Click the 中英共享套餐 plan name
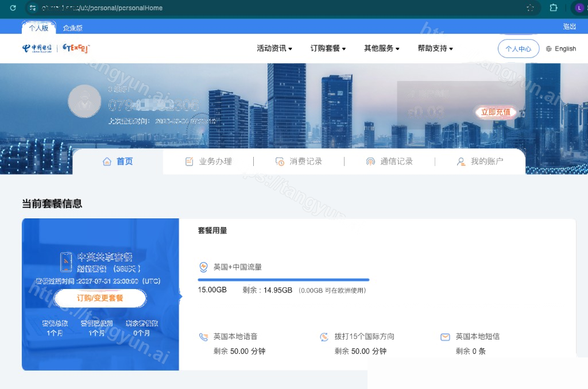588x389 pixels. coord(105,257)
